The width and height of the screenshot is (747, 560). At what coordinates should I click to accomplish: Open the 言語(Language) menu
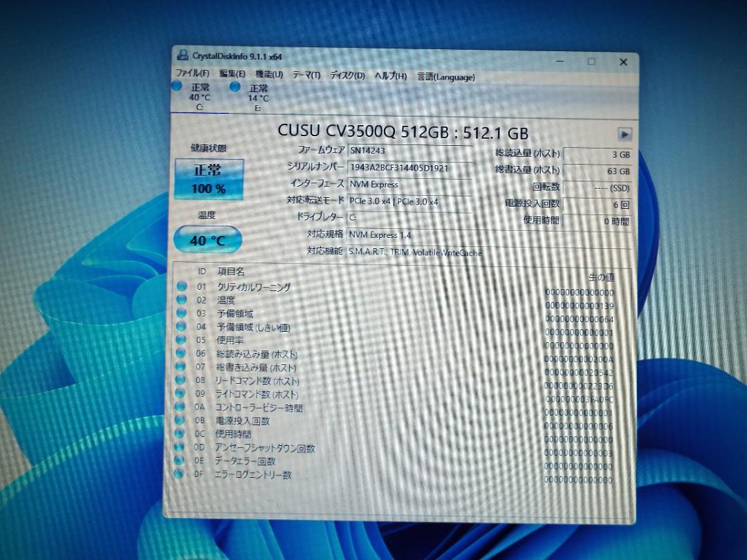pos(446,77)
